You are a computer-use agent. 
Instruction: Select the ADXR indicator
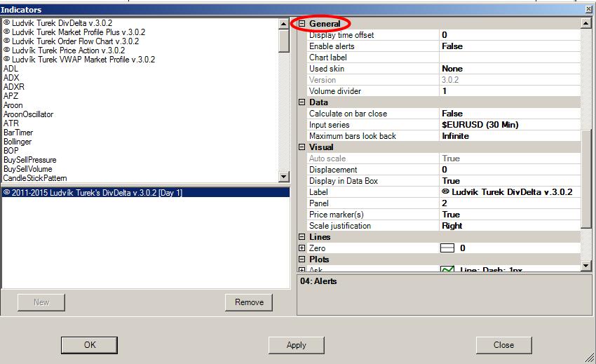pos(14,87)
